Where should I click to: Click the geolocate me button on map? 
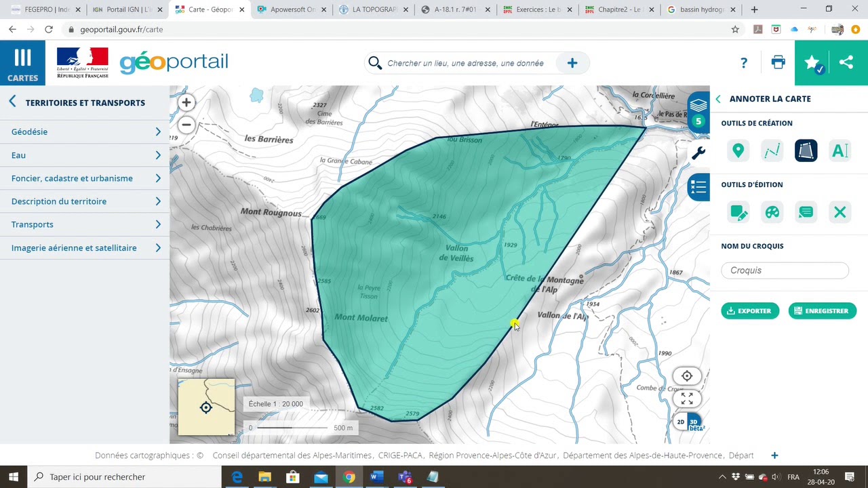point(687,376)
